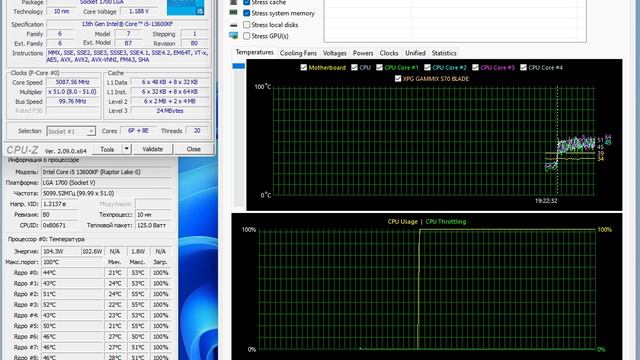640x360 pixels.
Task: Toggle CPU Core #4 graph checkbox
Action: click(524, 67)
